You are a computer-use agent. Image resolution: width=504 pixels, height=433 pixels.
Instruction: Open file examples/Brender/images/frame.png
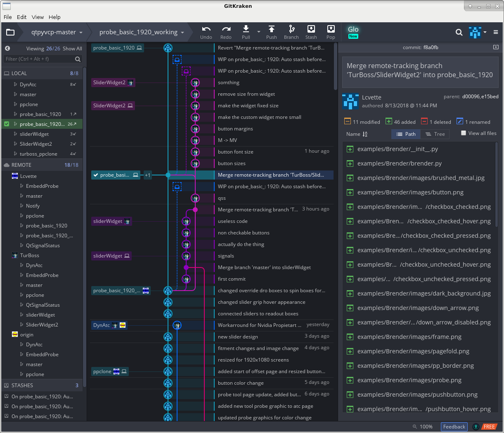click(409, 337)
